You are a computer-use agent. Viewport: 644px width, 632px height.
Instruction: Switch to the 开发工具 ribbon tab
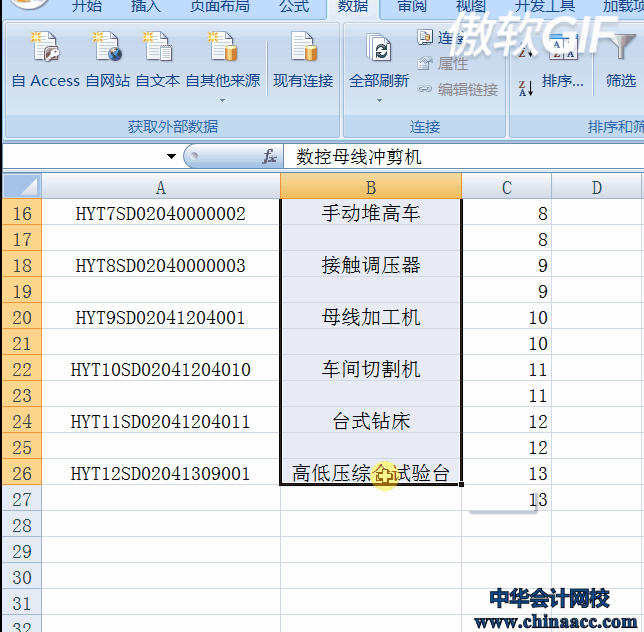[545, 6]
